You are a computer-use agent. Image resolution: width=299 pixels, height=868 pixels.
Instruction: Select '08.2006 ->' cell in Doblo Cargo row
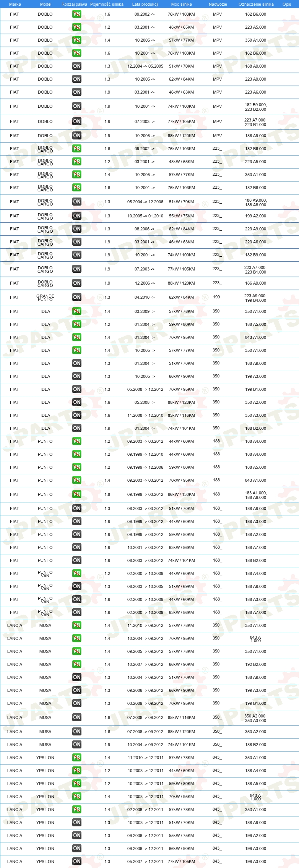click(145, 229)
